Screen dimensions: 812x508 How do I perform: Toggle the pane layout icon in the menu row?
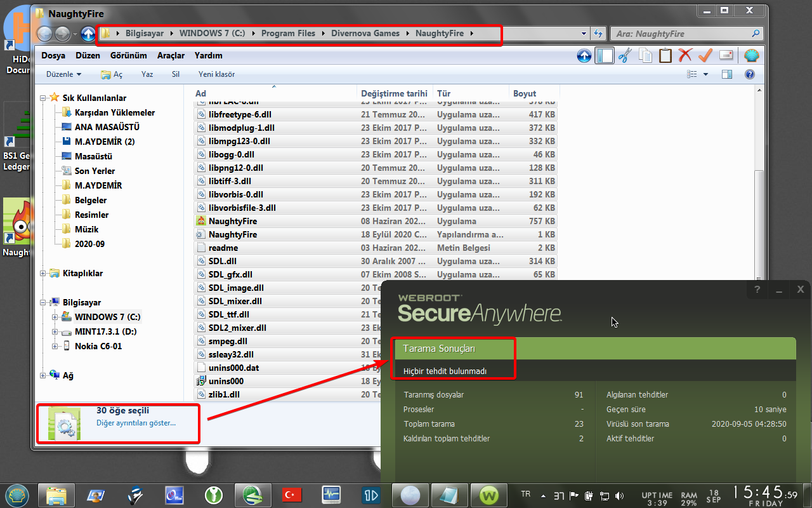point(605,56)
